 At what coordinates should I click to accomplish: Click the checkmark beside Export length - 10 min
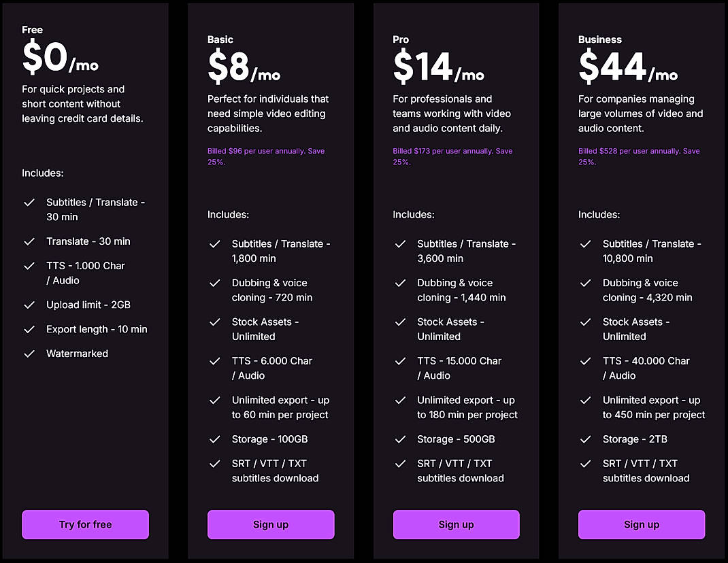[30, 329]
